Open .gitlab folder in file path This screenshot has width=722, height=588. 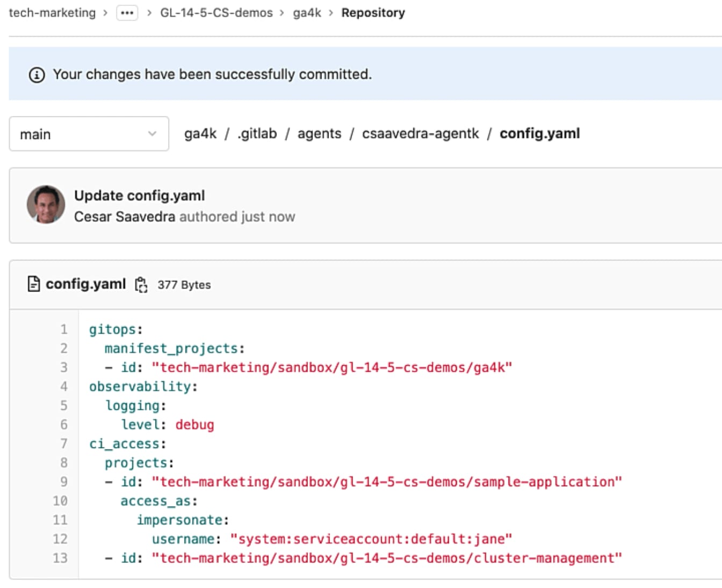point(257,134)
